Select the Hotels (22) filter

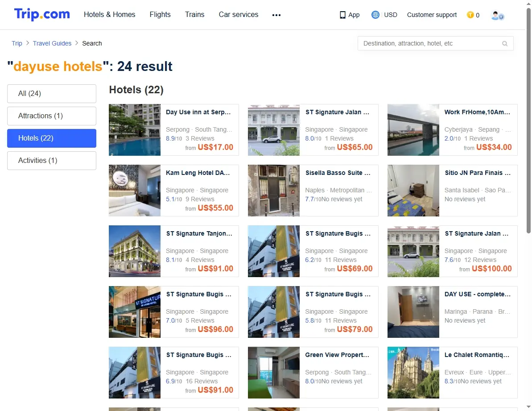click(52, 138)
